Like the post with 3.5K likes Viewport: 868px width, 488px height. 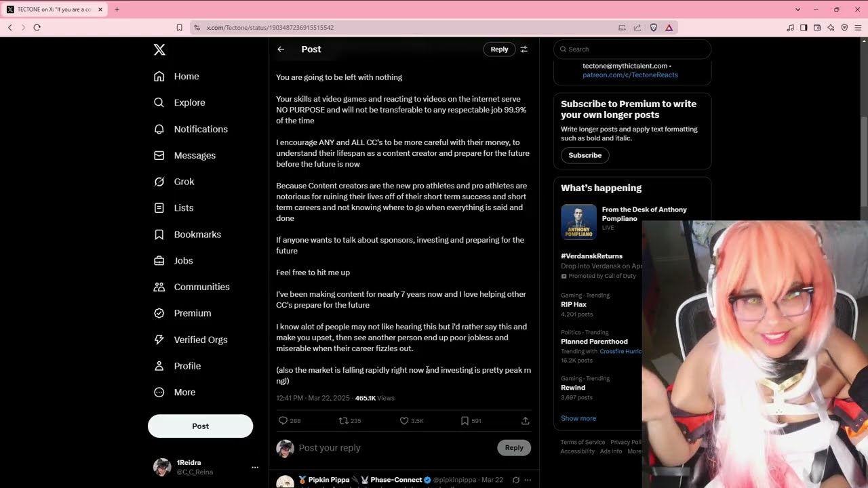(404, 421)
